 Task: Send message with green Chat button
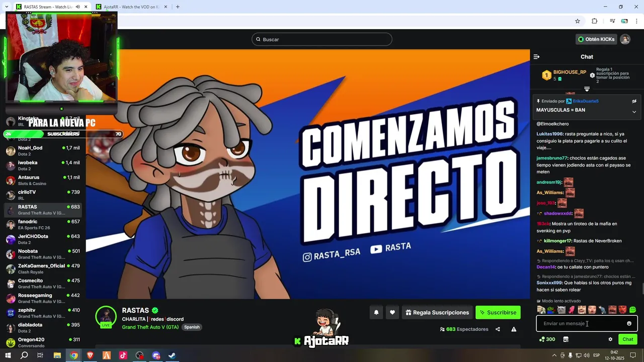pyautogui.click(x=628, y=339)
